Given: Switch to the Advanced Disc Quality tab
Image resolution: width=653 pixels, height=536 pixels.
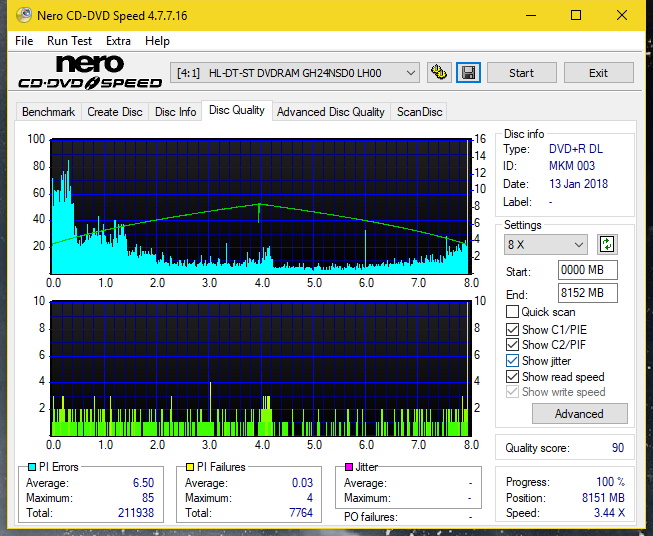Looking at the screenshot, I should pyautogui.click(x=331, y=112).
